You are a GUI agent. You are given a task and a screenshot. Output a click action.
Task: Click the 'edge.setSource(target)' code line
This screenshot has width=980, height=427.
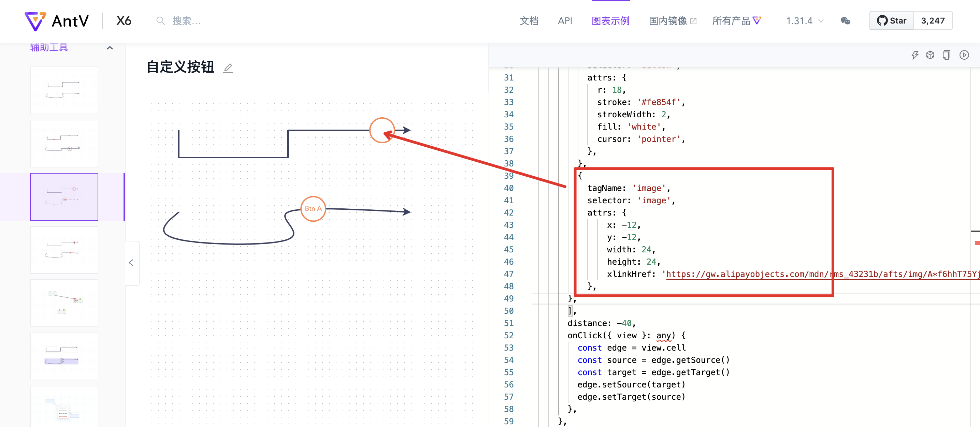click(x=631, y=385)
